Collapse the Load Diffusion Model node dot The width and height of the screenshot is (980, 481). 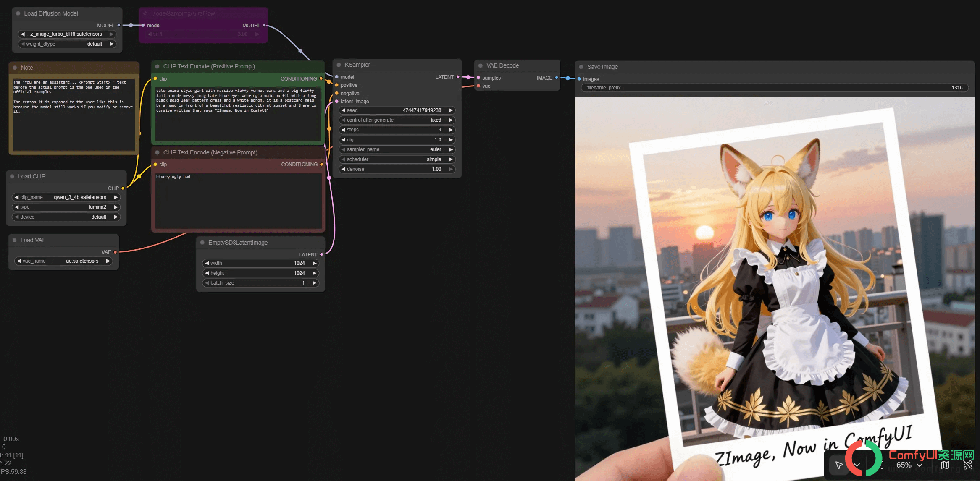coord(18,13)
